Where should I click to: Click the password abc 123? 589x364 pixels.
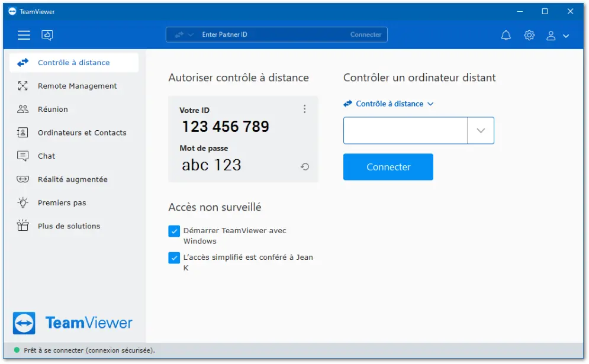click(211, 165)
